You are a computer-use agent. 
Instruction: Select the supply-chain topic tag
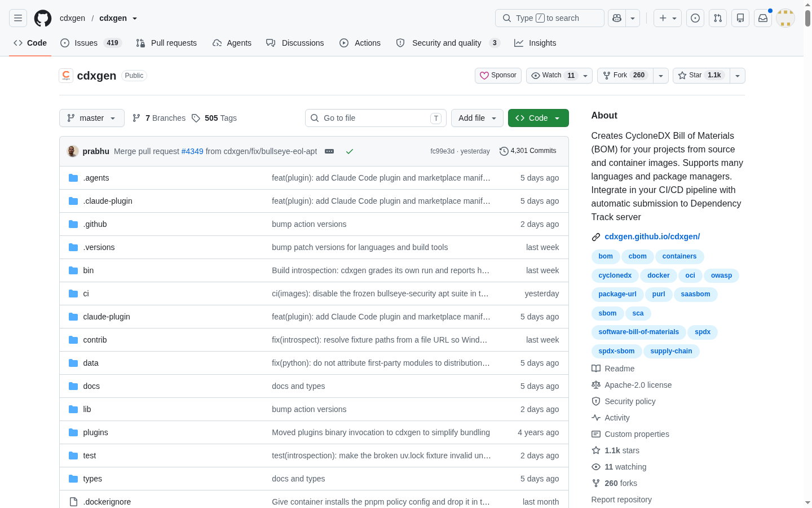point(671,351)
